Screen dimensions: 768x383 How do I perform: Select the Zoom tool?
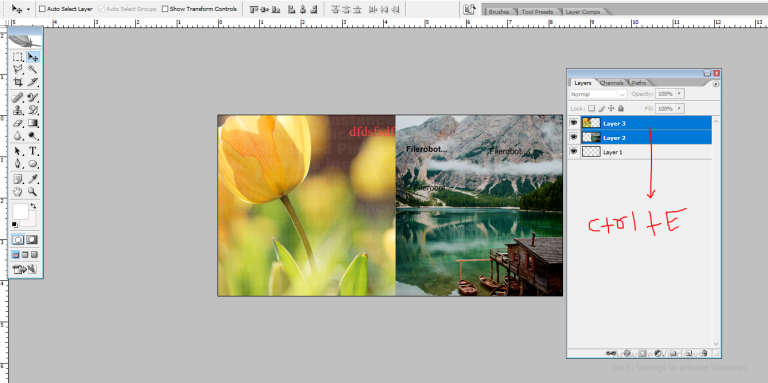pyautogui.click(x=33, y=192)
